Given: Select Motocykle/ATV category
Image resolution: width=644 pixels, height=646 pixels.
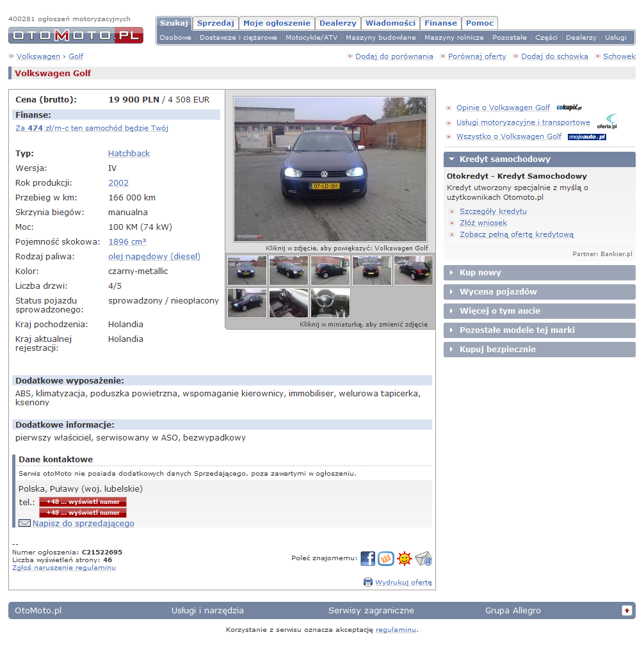Looking at the screenshot, I should point(312,38).
